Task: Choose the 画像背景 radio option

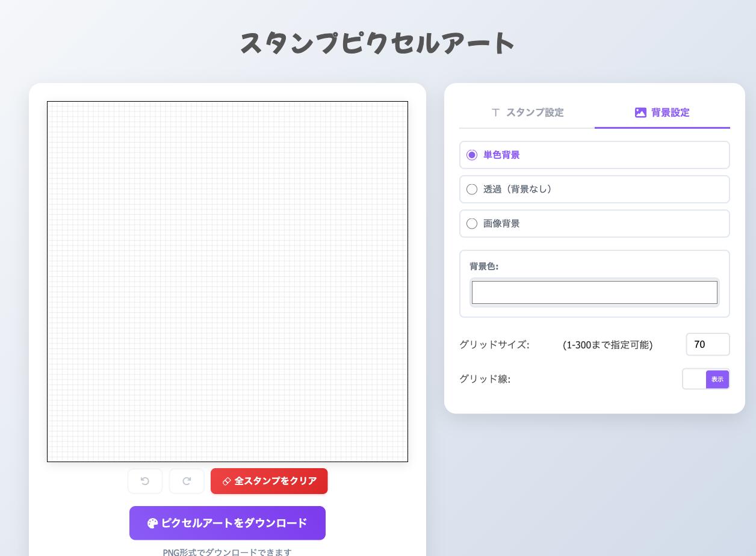Action: [x=472, y=224]
